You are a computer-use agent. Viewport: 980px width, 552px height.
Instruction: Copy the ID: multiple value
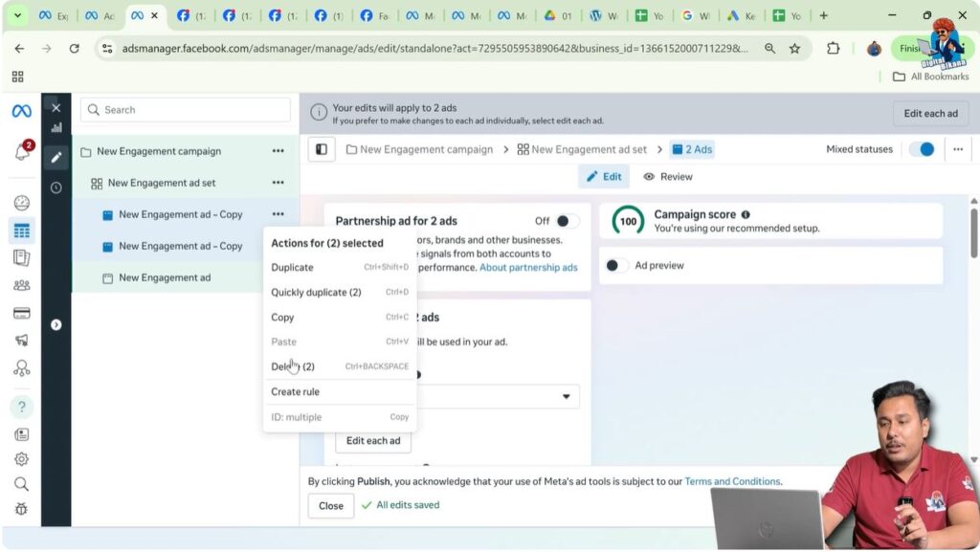click(x=399, y=417)
